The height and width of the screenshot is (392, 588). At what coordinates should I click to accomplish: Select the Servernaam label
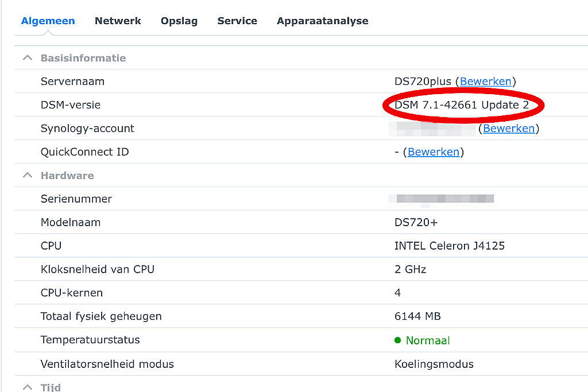pos(72,81)
